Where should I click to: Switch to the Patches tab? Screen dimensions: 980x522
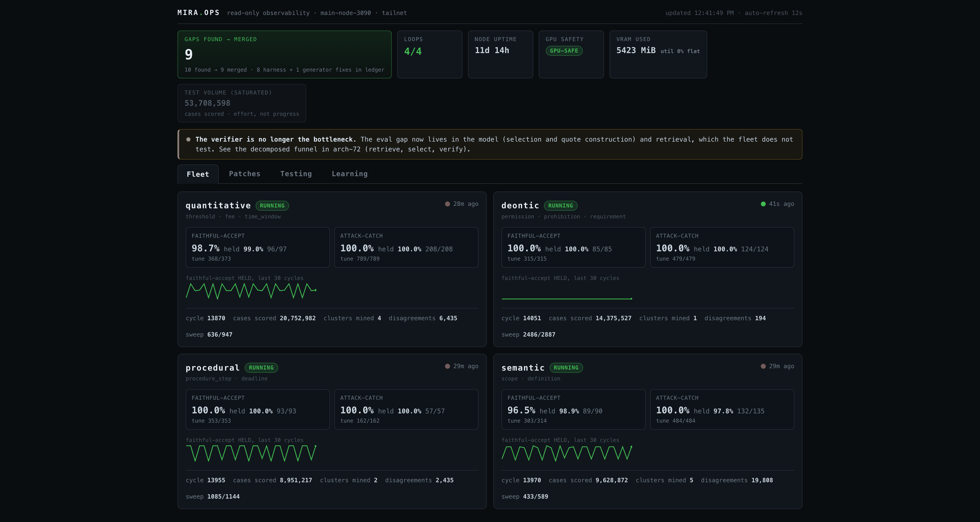point(245,174)
